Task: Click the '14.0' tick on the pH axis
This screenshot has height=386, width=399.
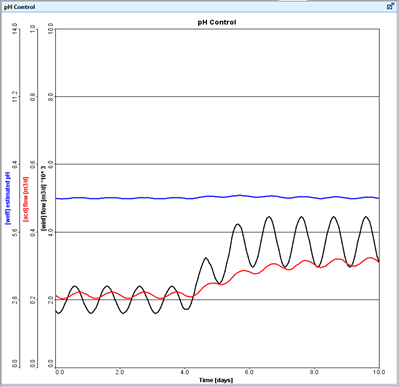Action: [x=15, y=28]
